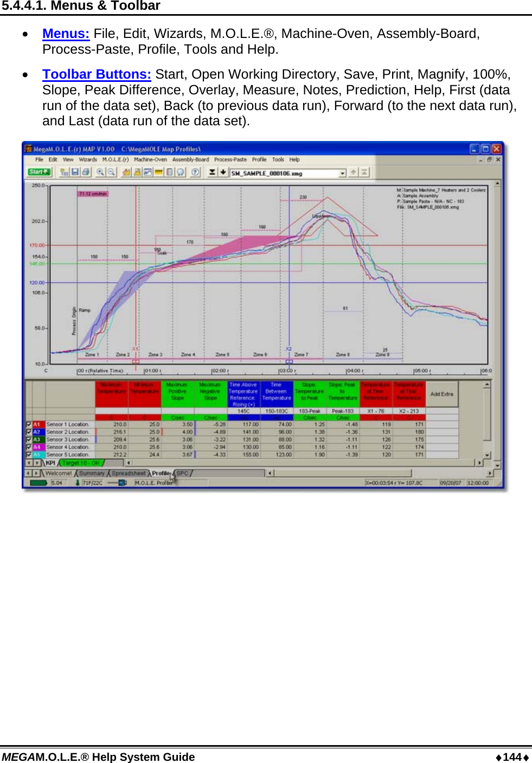Open the Wizards menu
The image size is (532, 763).
(x=88, y=159)
